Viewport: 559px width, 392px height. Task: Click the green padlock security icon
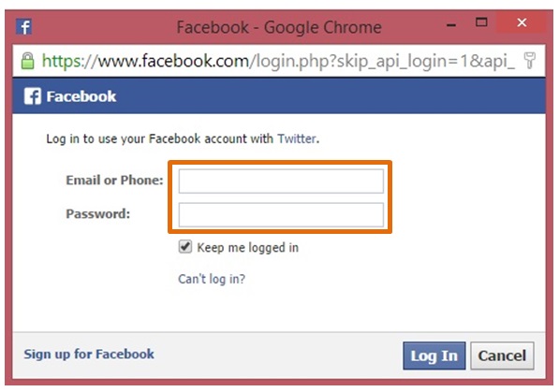pos(27,61)
